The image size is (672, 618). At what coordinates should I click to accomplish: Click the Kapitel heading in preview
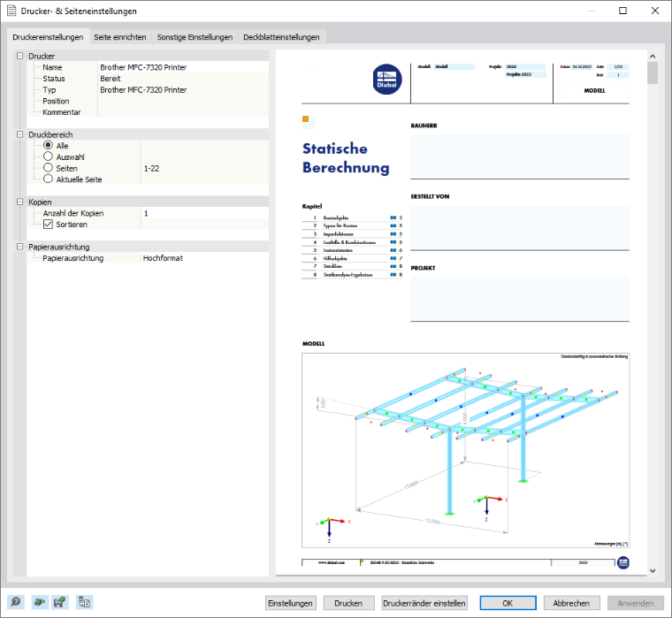pyautogui.click(x=312, y=206)
